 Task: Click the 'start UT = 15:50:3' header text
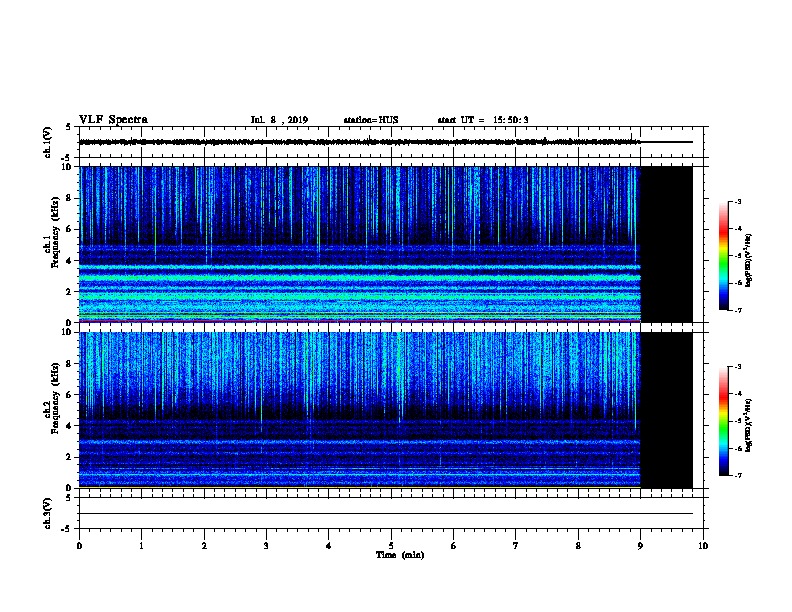[483, 120]
